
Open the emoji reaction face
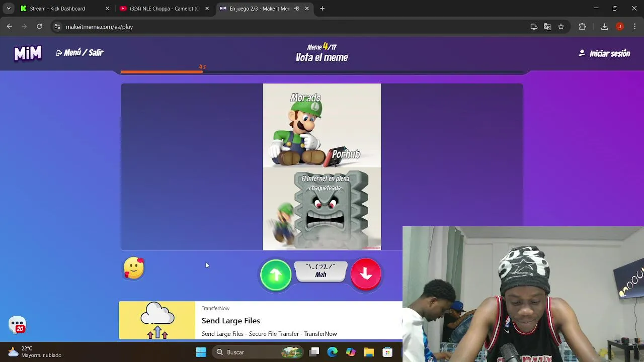click(x=134, y=268)
